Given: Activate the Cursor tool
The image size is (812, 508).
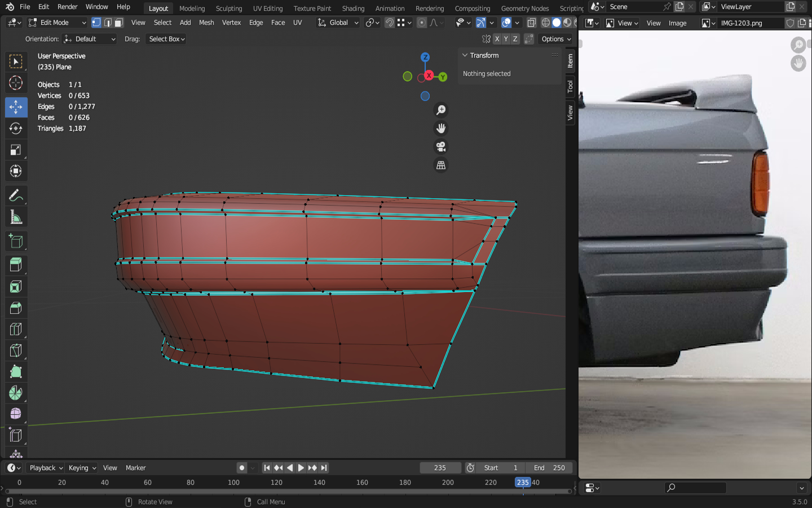Looking at the screenshot, I should pyautogui.click(x=16, y=83).
